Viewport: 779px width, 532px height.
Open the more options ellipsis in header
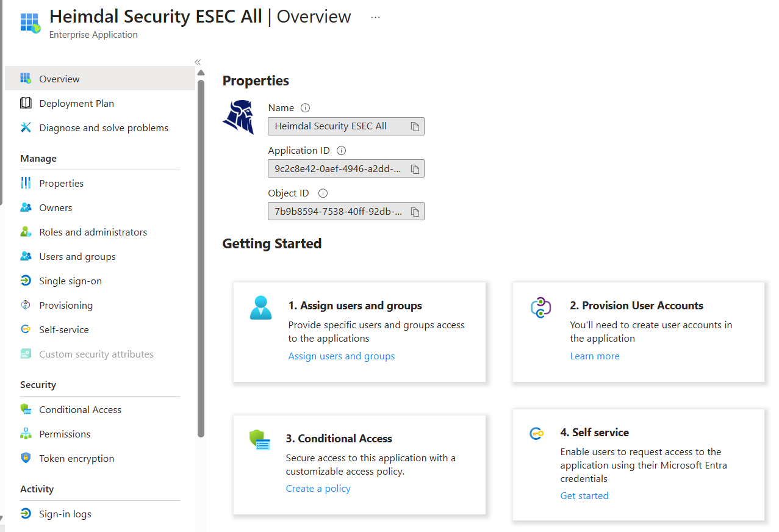375,17
